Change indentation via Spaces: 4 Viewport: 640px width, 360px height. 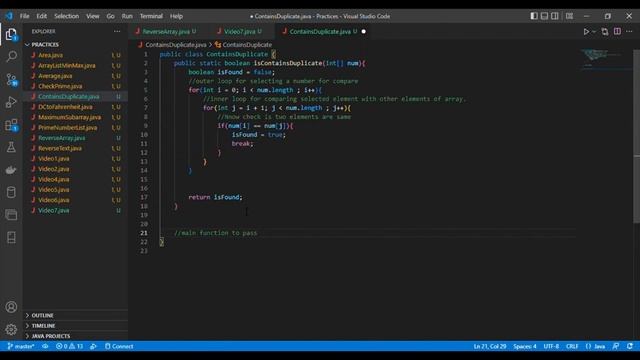click(525, 346)
